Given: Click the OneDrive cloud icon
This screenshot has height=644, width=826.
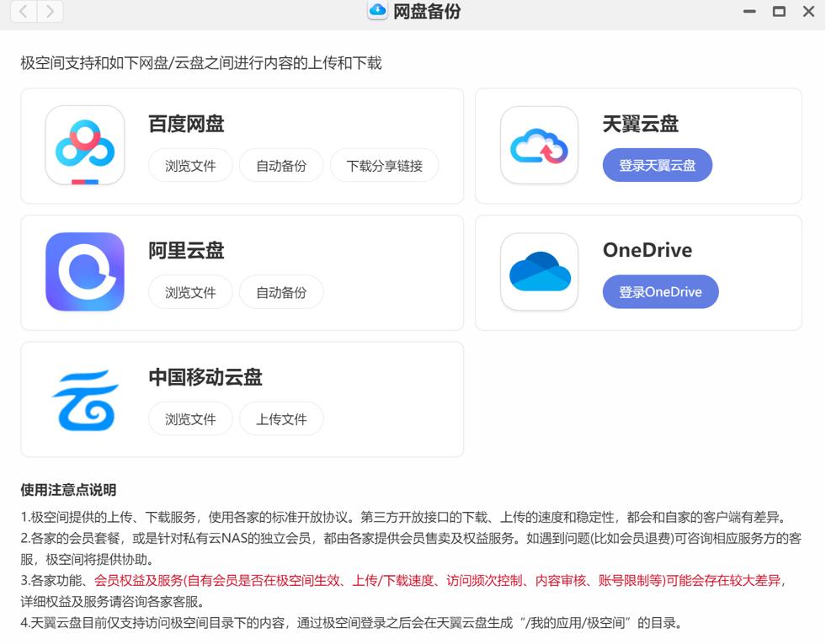Looking at the screenshot, I should [x=537, y=271].
